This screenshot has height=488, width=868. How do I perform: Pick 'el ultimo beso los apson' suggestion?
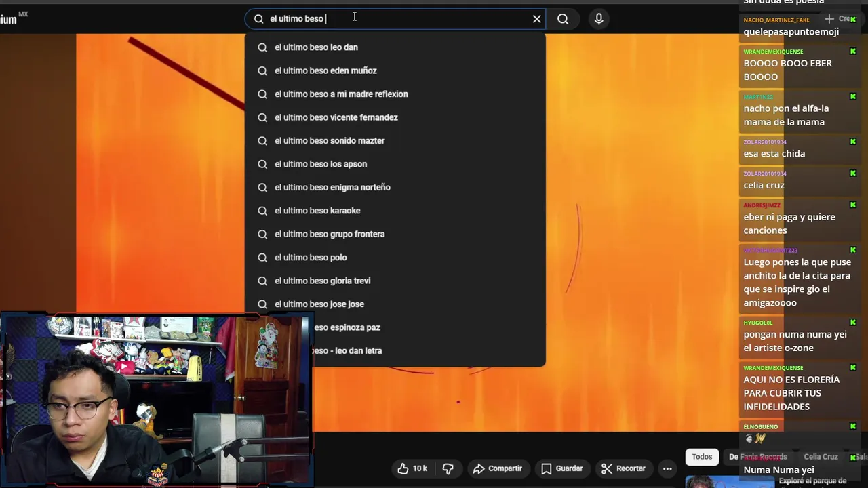[395, 164]
